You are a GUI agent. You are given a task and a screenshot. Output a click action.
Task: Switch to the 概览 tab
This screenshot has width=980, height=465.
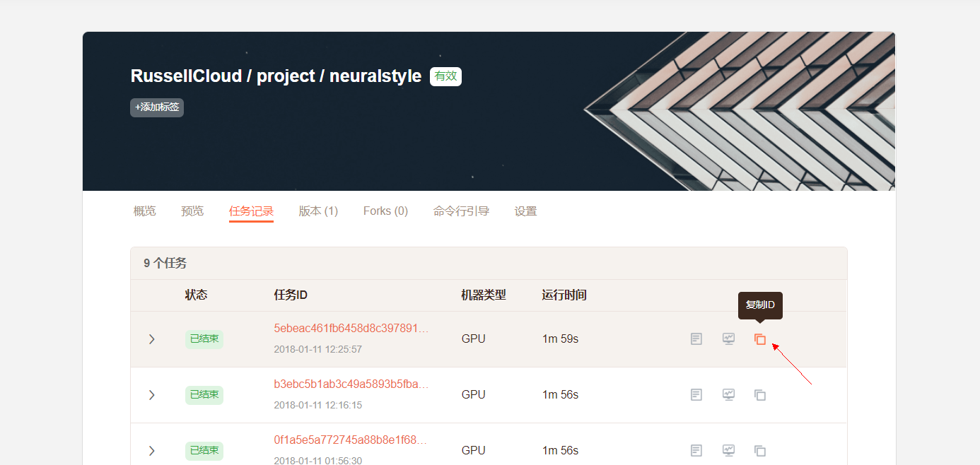[x=145, y=211]
